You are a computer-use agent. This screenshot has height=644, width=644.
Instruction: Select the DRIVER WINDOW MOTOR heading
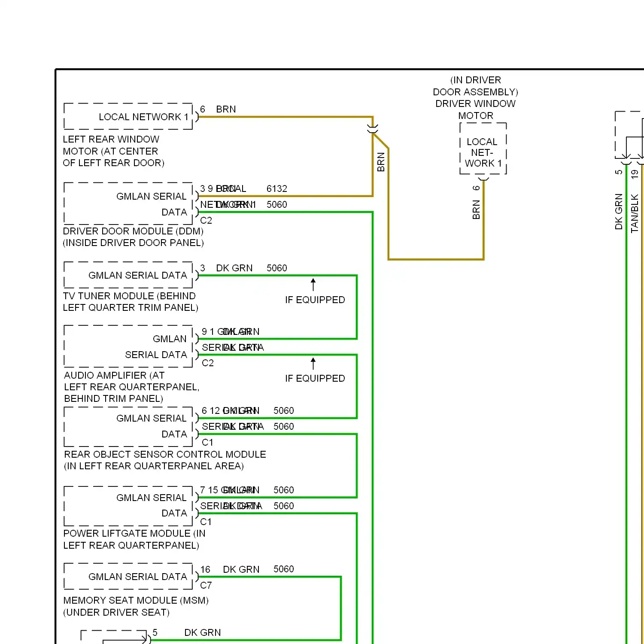click(475, 109)
